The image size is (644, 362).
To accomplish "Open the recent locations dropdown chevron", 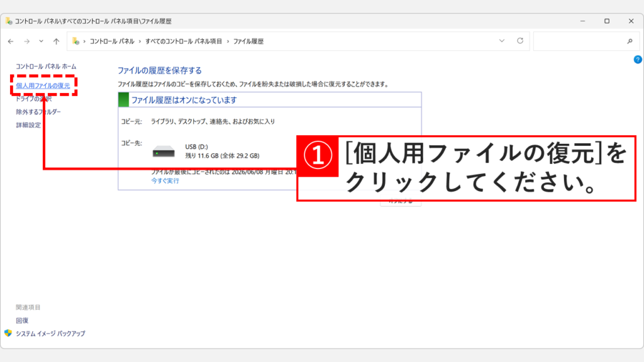I will point(41,41).
